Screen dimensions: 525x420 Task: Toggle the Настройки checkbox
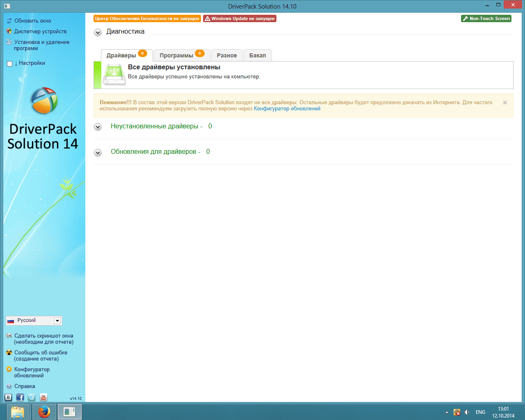click(x=10, y=64)
